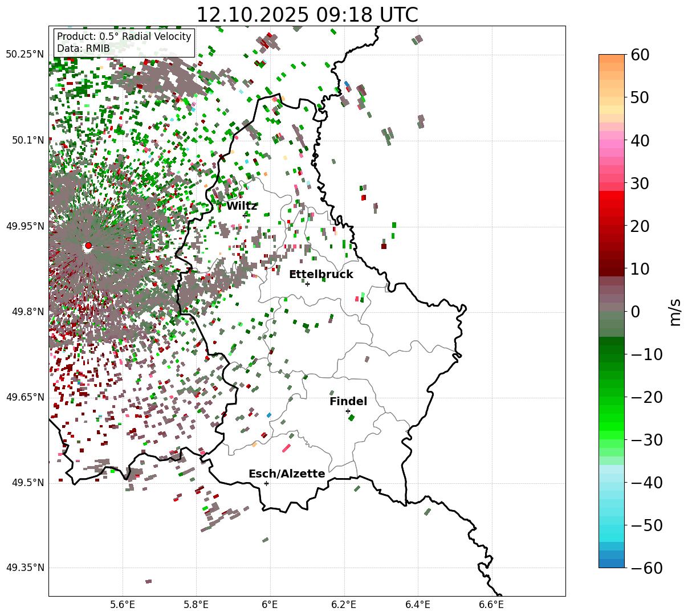Viewport: 688px width, 616px height.
Task: Click the 6°E longitude label
Action: [270, 604]
